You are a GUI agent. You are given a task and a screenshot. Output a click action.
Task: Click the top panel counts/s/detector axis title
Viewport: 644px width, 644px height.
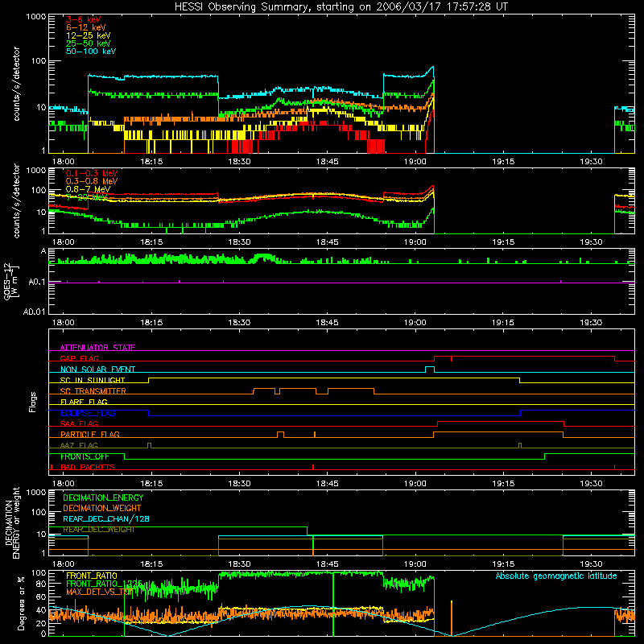[16, 84]
